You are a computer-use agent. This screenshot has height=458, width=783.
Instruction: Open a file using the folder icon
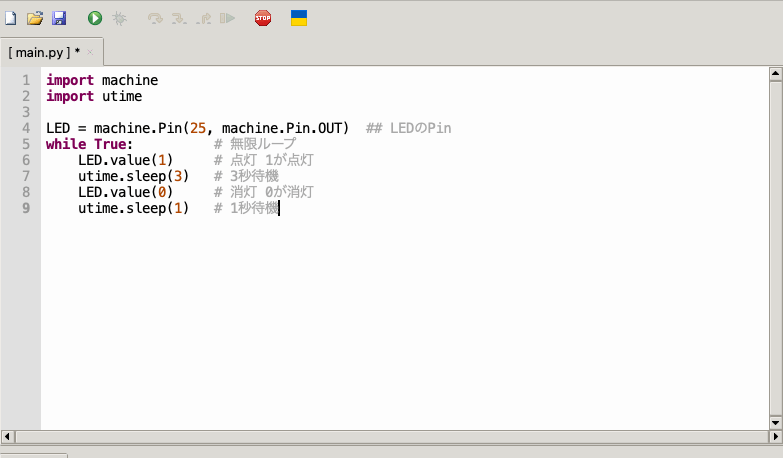[35, 18]
